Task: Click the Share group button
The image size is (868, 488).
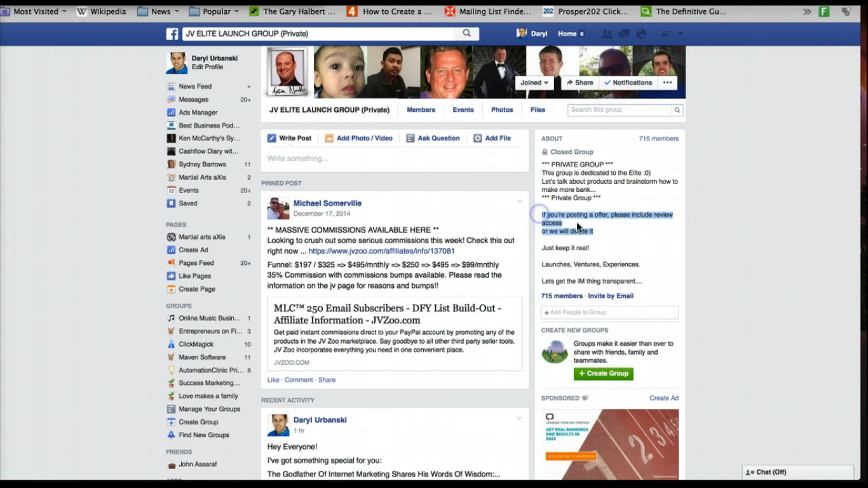Action: 580,83
